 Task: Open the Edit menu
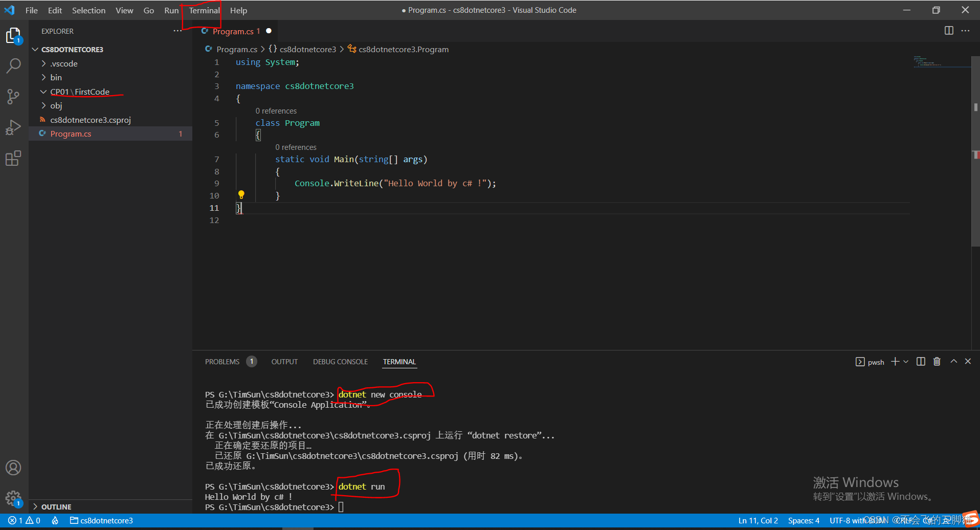click(55, 10)
